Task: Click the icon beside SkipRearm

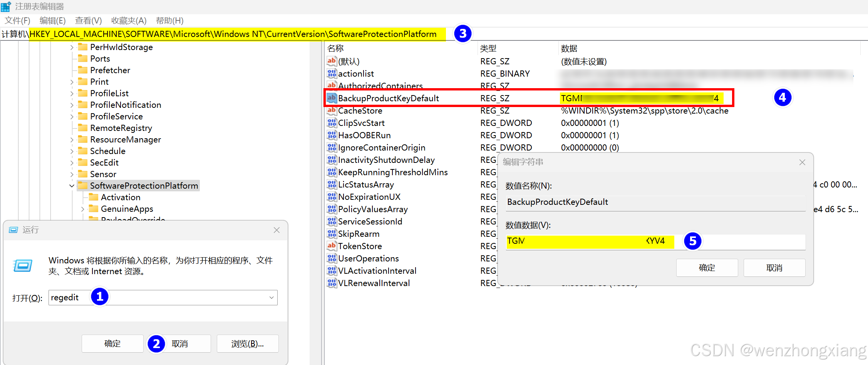Action: (332, 233)
